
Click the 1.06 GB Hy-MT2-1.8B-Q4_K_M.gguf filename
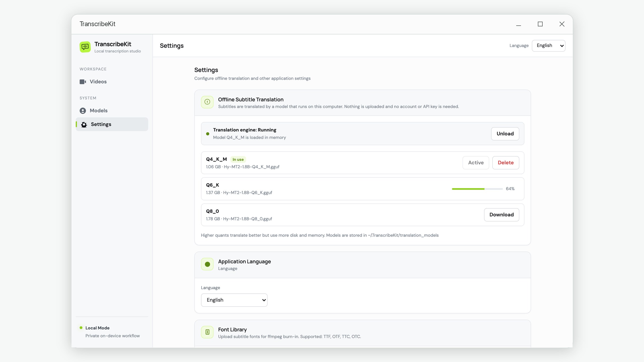pyautogui.click(x=243, y=167)
